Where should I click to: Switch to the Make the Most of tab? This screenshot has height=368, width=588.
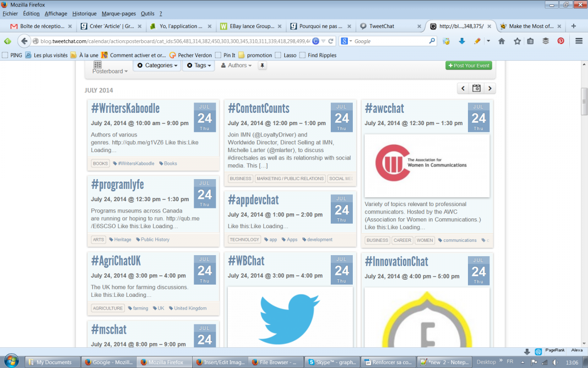click(531, 26)
